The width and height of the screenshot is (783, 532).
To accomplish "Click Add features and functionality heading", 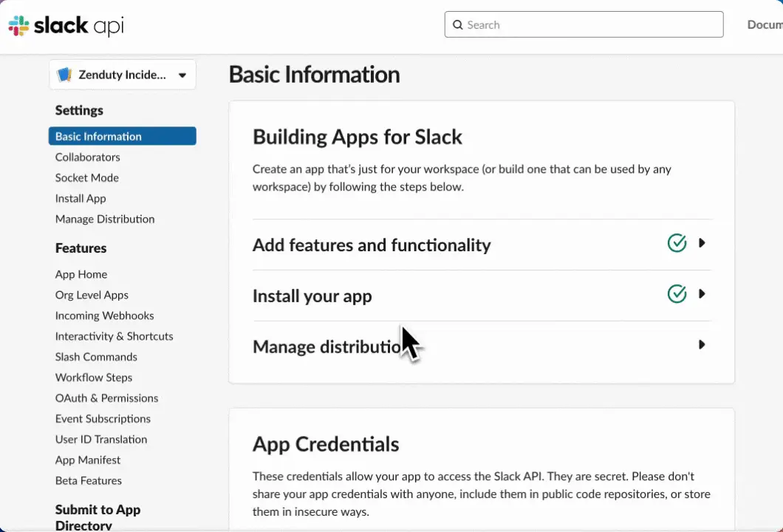I will (x=372, y=245).
